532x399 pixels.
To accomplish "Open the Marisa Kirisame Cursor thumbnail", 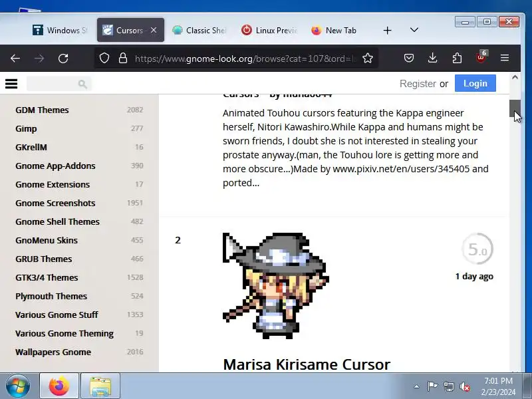I will (x=275, y=286).
